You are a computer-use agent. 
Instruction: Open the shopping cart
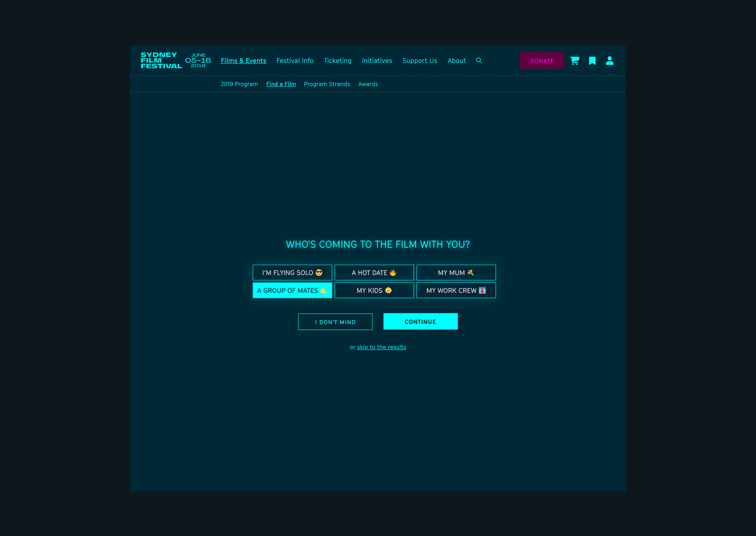(x=574, y=60)
